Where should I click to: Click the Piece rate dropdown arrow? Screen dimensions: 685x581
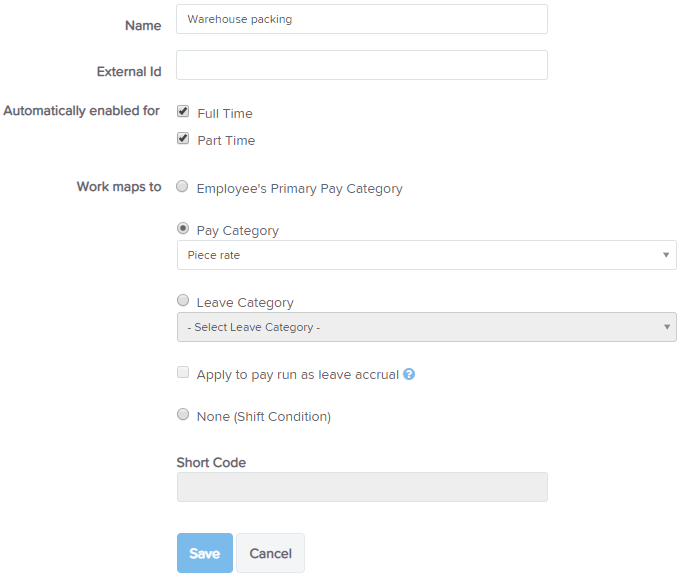(x=666, y=255)
